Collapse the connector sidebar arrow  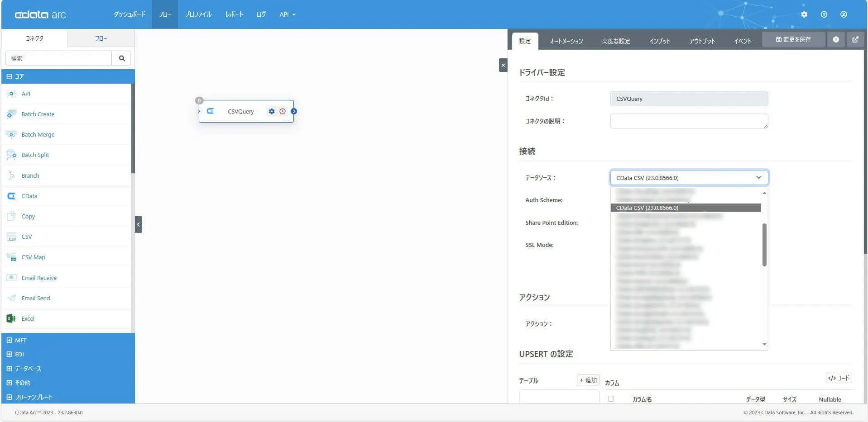[139, 224]
